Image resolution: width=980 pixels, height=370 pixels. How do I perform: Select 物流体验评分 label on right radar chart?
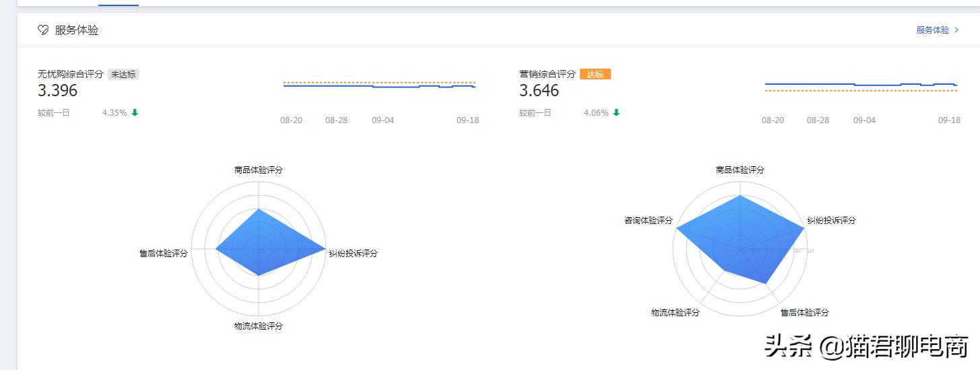676,313
